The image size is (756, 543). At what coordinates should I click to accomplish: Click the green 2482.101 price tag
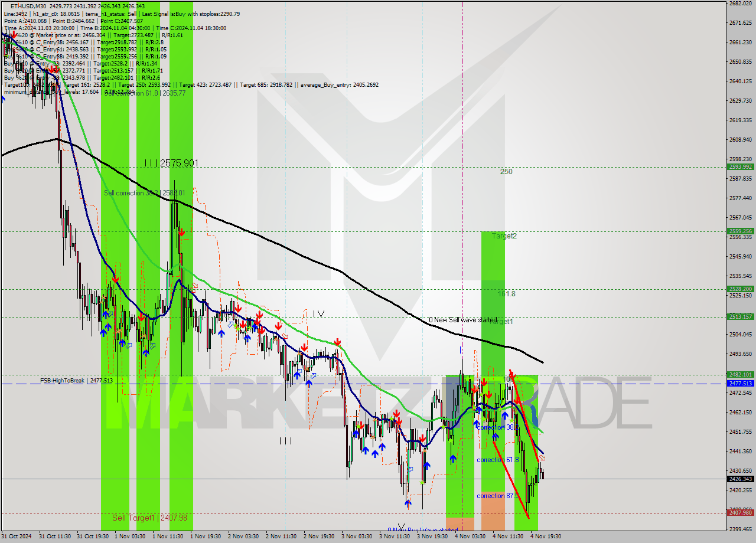tap(740, 374)
